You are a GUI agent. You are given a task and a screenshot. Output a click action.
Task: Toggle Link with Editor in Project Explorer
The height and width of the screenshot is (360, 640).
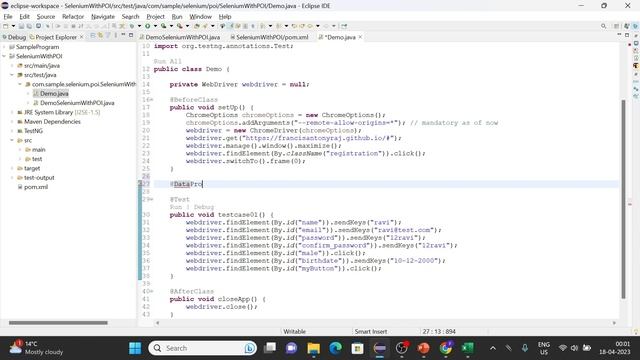[x=100, y=36]
